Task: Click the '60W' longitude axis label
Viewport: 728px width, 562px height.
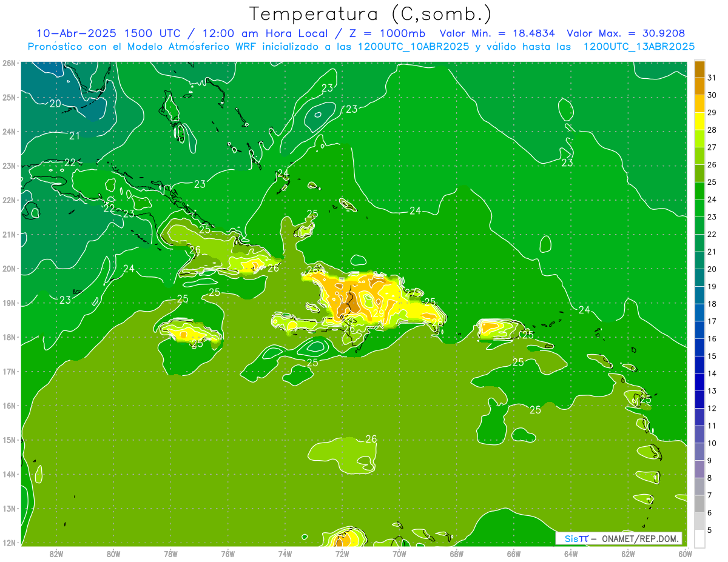Action: (x=685, y=553)
